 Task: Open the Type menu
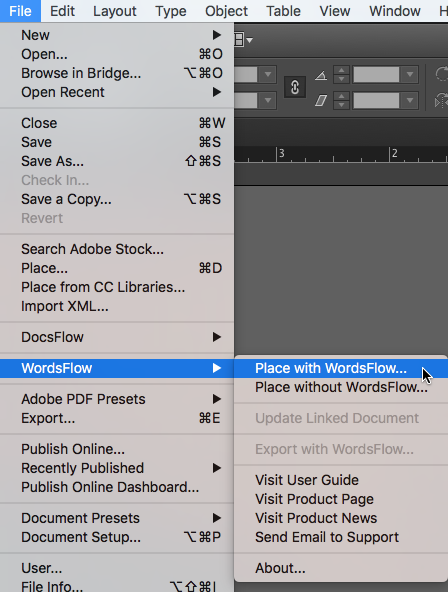pos(171,11)
